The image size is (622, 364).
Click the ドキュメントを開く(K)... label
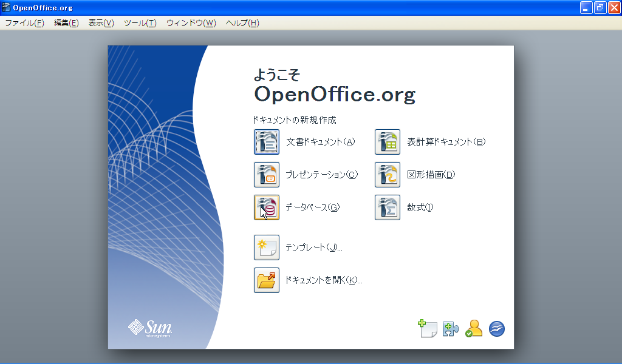324,280
